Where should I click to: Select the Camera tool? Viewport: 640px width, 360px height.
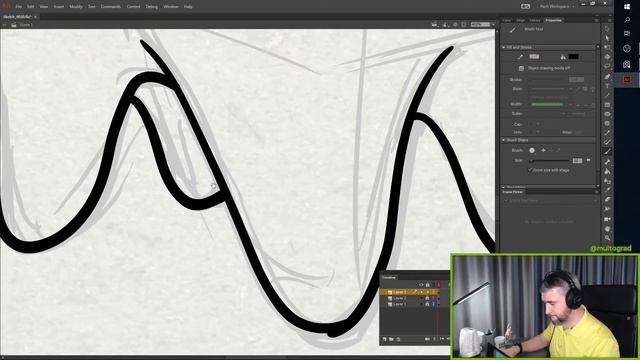607,219
